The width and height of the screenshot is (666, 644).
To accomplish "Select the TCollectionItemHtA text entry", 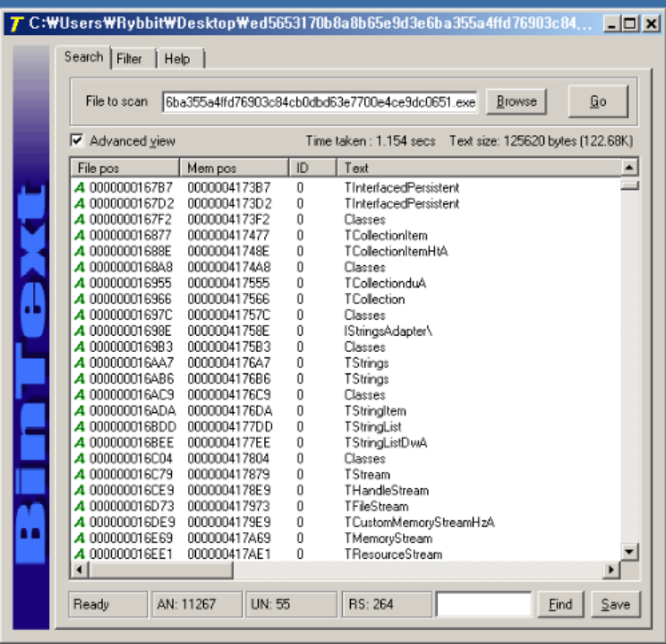I will click(x=396, y=251).
